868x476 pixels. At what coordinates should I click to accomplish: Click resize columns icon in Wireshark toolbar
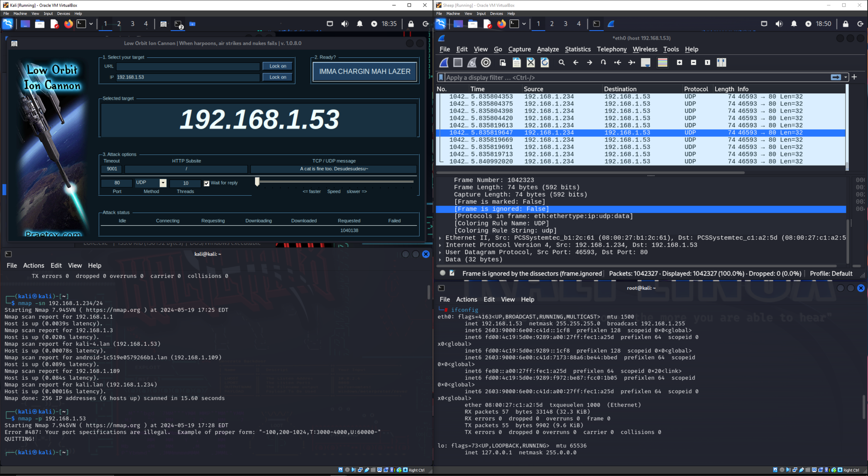tap(721, 63)
